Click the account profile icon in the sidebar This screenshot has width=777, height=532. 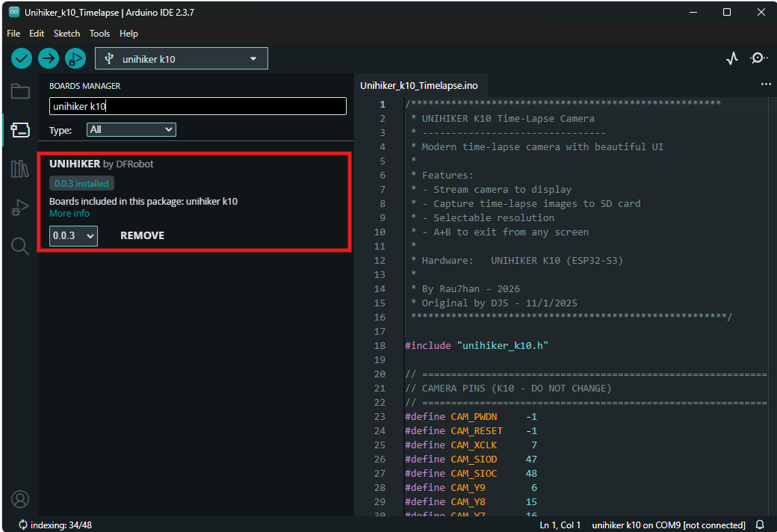[20, 499]
